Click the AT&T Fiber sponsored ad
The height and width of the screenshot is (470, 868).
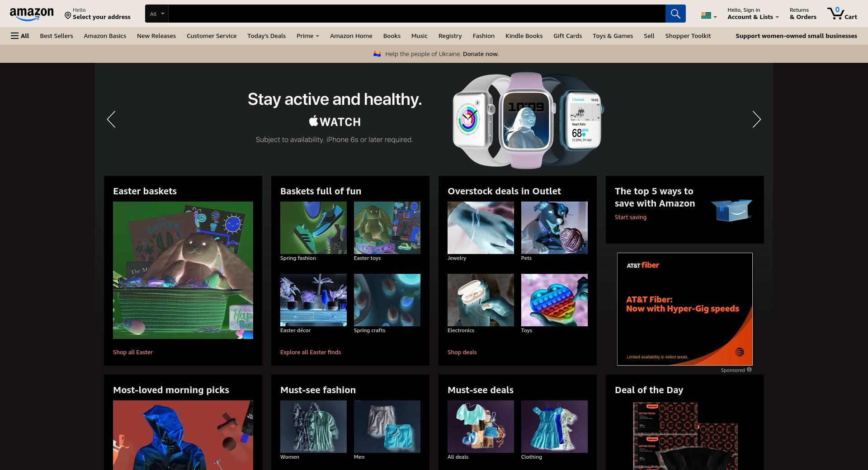[x=684, y=309]
